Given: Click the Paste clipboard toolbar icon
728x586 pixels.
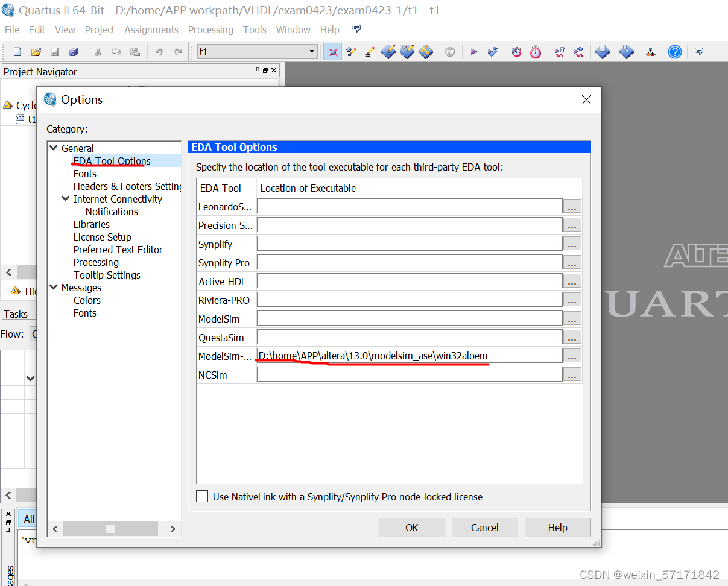Looking at the screenshot, I should point(135,52).
